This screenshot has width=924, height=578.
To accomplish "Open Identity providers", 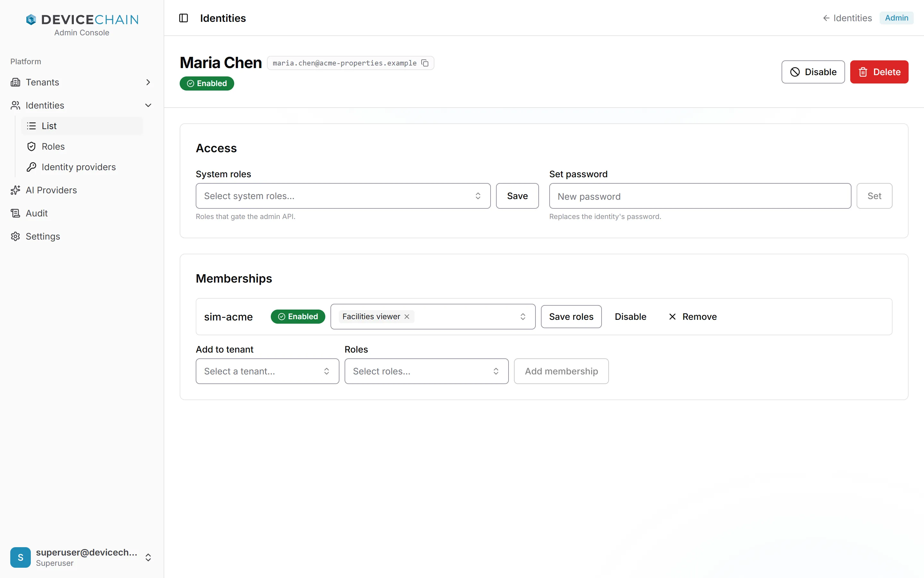I will [x=82, y=167].
